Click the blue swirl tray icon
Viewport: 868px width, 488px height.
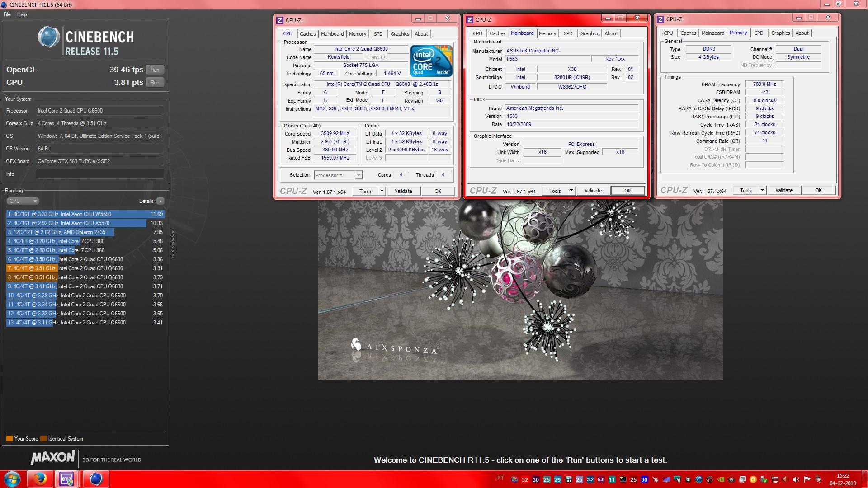699,479
